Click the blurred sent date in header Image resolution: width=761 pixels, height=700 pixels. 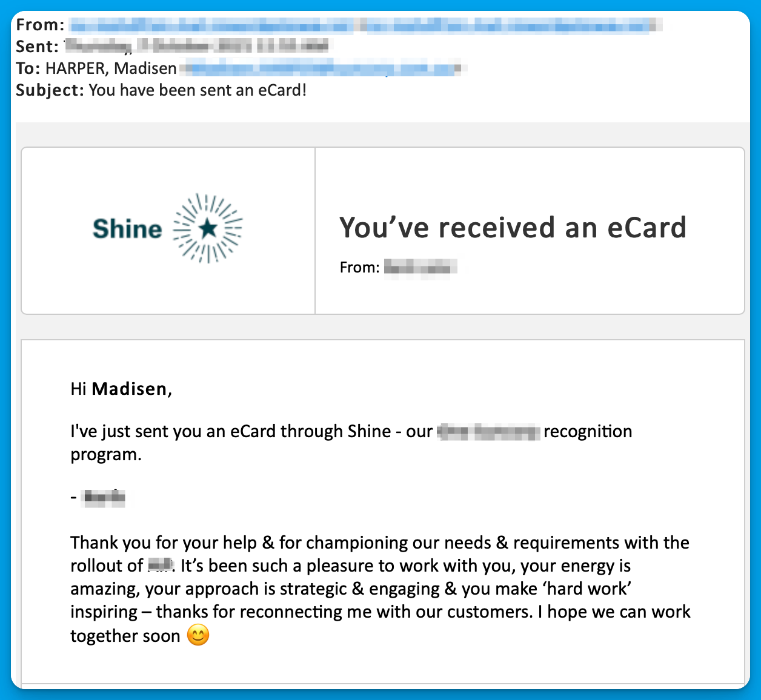coord(198,46)
